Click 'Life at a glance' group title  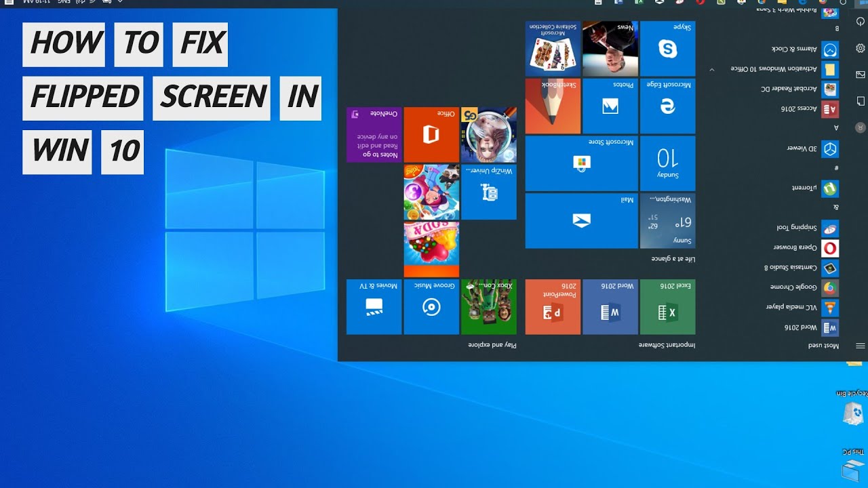pos(673,259)
